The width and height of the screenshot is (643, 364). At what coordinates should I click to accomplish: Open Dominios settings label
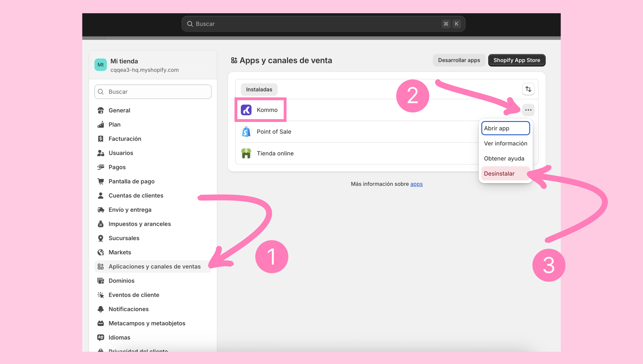coord(122,281)
